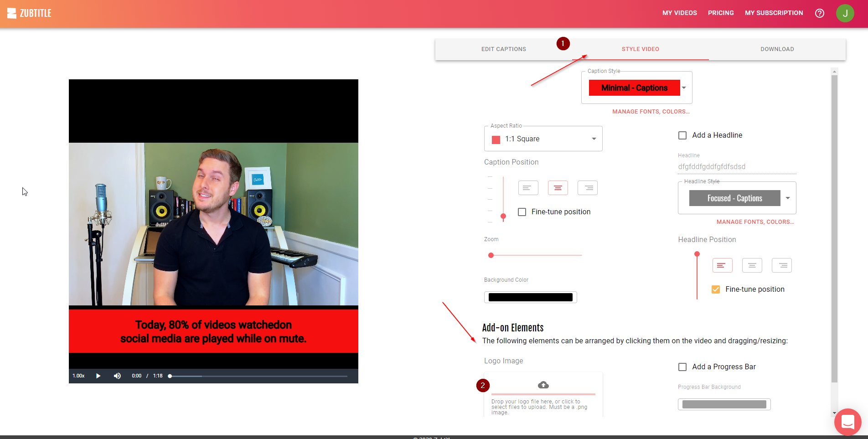Viewport: 868px width, 439px height.
Task: Switch to the Edit Captions tab
Action: (x=503, y=49)
